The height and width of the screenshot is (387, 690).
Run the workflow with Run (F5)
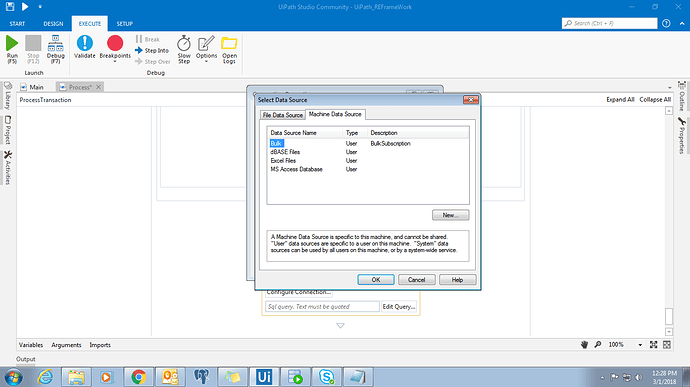pyautogui.click(x=12, y=49)
